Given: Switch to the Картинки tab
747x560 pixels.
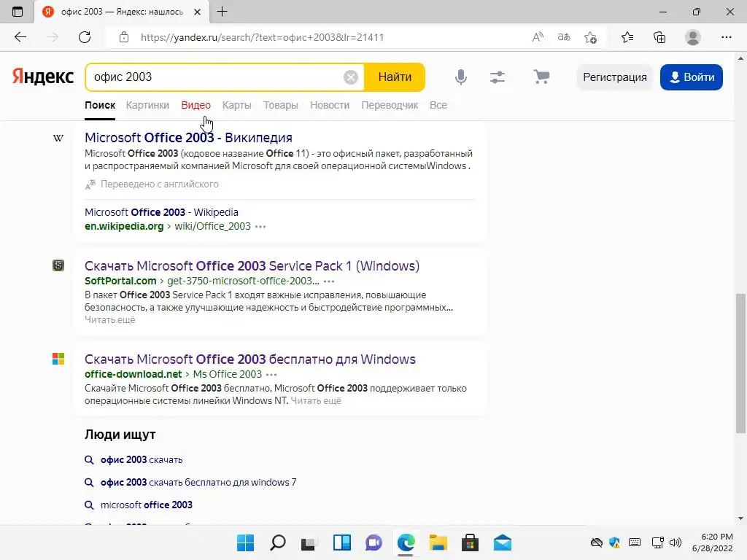Looking at the screenshot, I should tap(147, 105).
